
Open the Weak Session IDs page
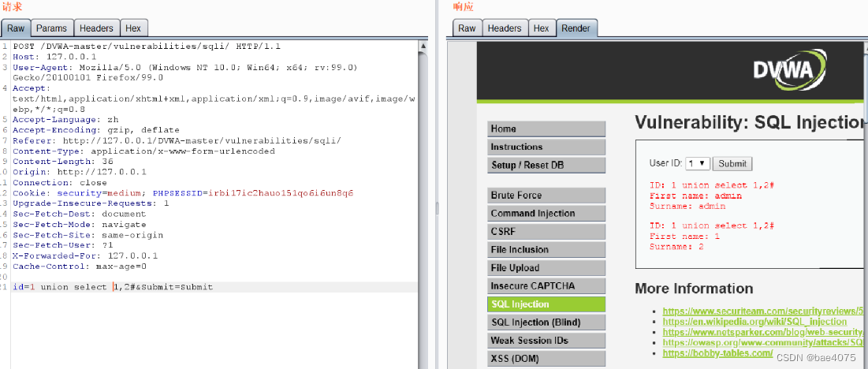pos(546,341)
